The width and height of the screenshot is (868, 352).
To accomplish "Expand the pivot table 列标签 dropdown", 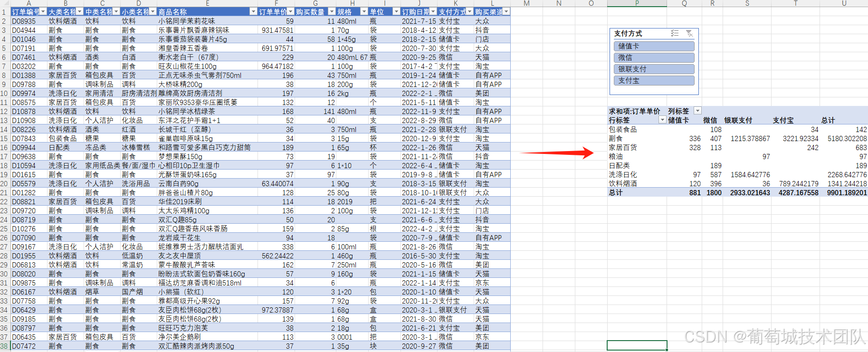I will coord(697,111).
